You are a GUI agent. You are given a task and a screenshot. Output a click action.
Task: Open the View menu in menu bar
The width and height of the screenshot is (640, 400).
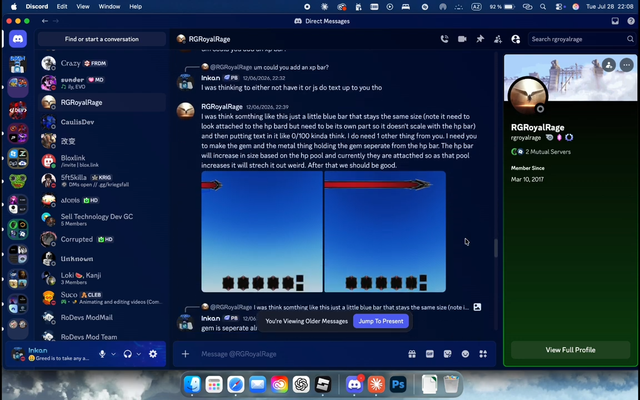pos(83,7)
